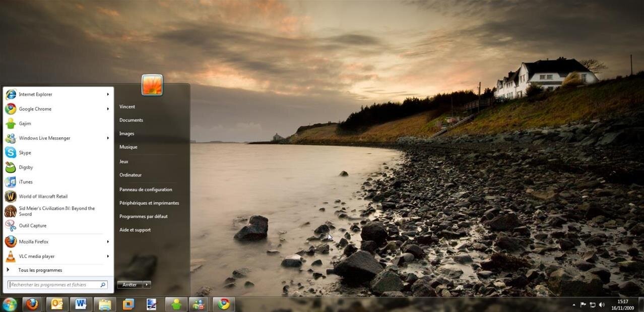Click the Arrêter button
Image resolution: width=644 pixels, height=312 pixels.
pos(129,284)
